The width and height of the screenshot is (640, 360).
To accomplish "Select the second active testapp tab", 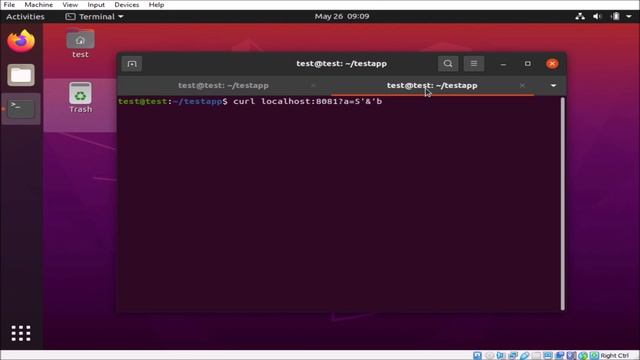I will (432, 85).
